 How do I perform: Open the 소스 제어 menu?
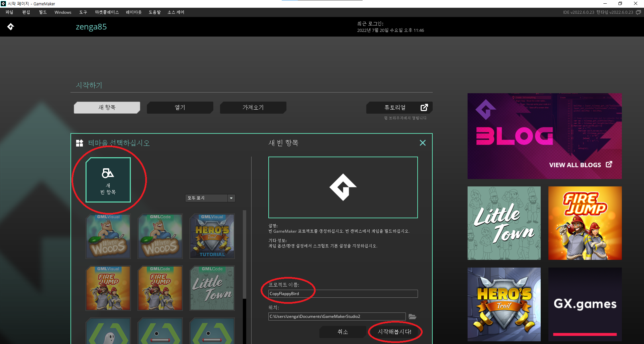[x=176, y=12]
